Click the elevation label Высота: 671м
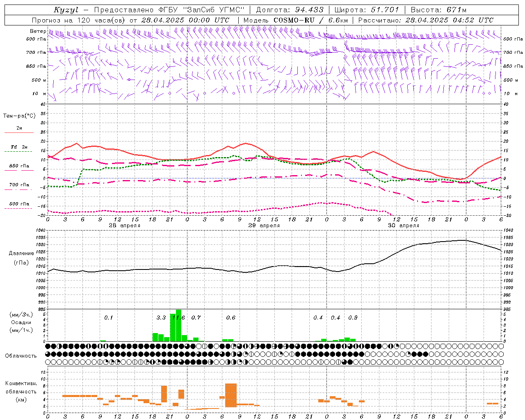This screenshot has height=420, width=525. coord(438,10)
